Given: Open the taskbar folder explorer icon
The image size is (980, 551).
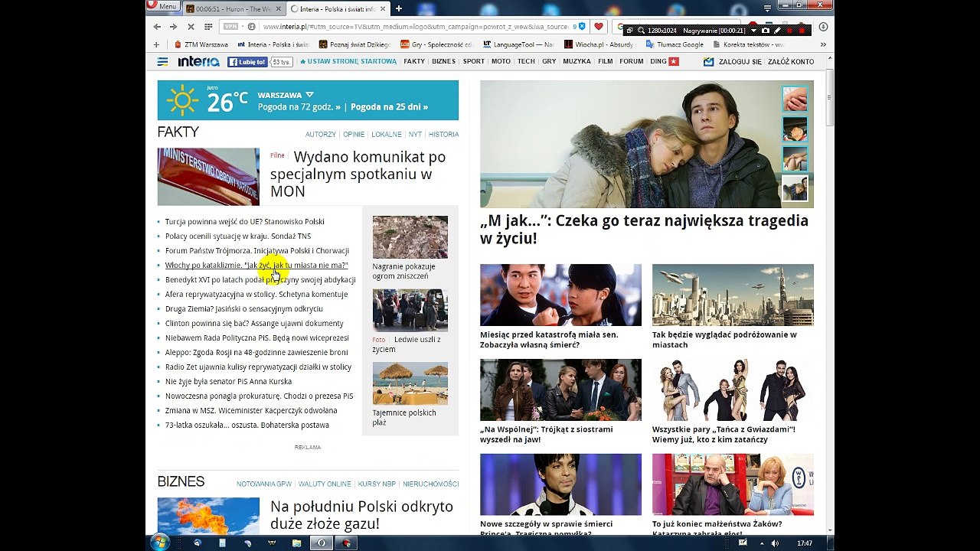Looking at the screenshot, I should [296, 543].
